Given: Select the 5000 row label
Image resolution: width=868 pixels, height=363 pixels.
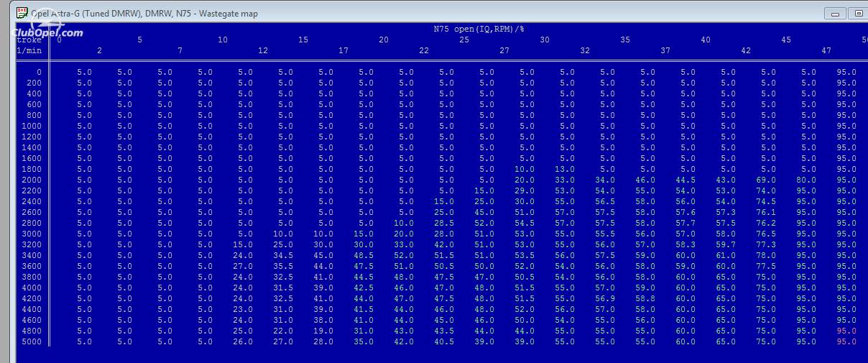Looking at the screenshot, I should pyautogui.click(x=32, y=342).
